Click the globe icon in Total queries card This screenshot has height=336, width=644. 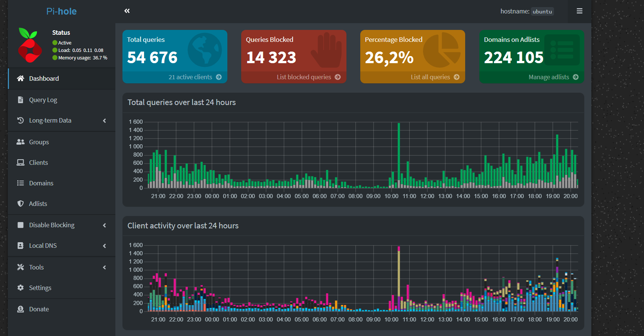[205, 50]
